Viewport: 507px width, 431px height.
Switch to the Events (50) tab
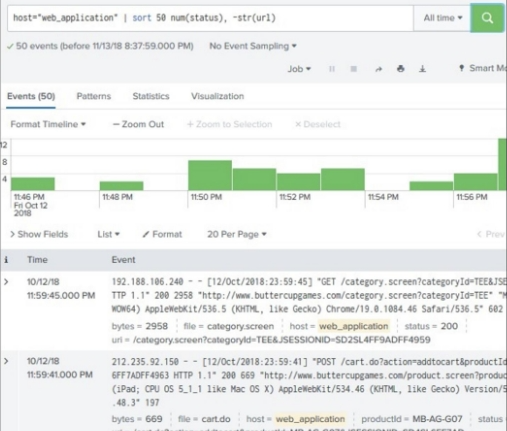click(31, 96)
